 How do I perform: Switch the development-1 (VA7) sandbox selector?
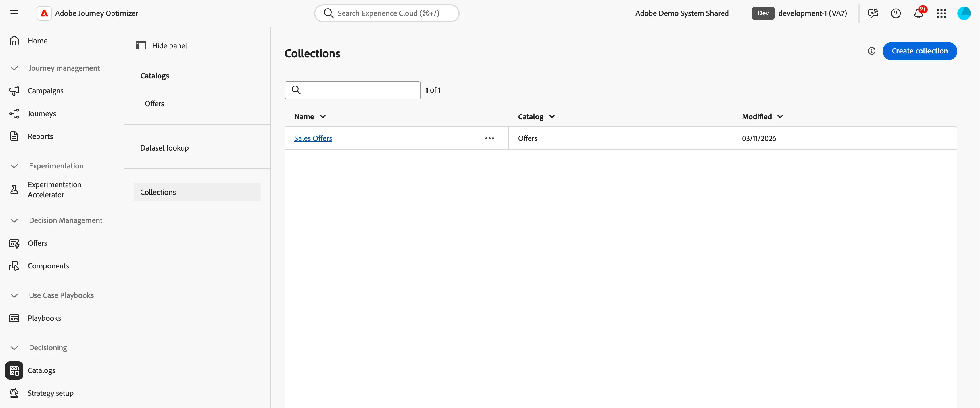click(799, 13)
